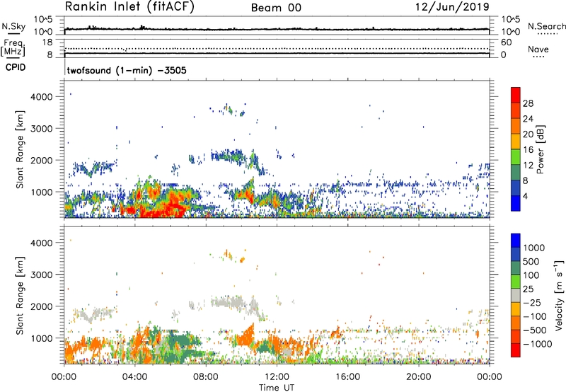The image size is (566, 392).
Task: Click the "3000" tick on the velocity panel
Action: pyautogui.click(x=42, y=275)
